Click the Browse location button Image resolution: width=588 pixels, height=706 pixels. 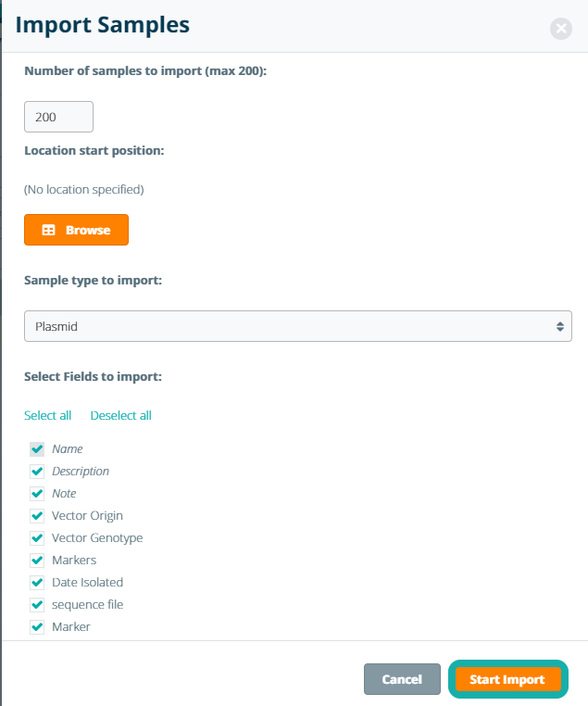(76, 231)
